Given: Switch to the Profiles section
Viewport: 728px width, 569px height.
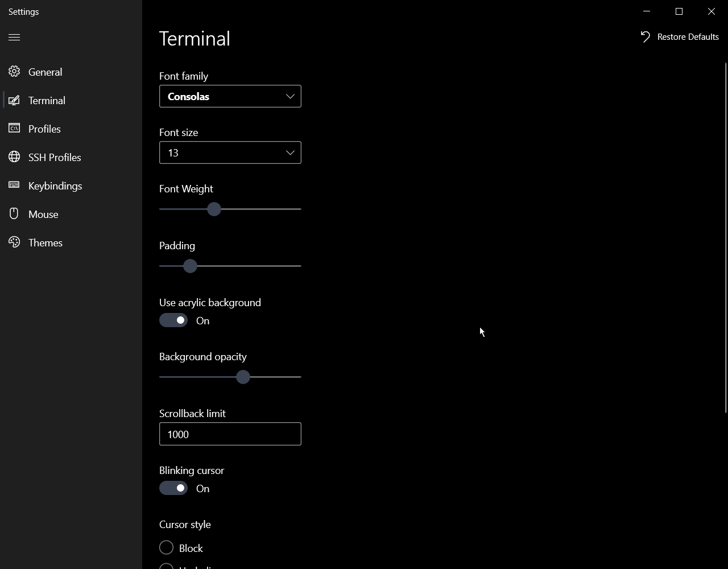Looking at the screenshot, I should (x=44, y=129).
